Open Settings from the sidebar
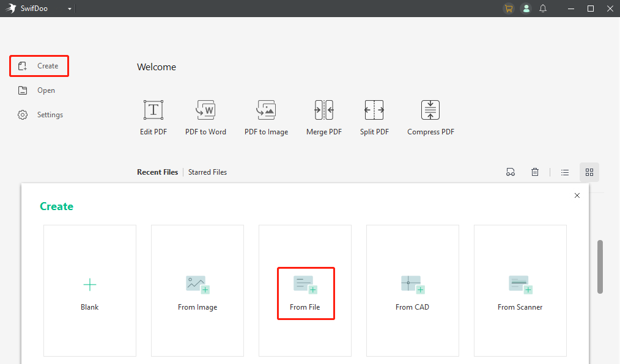Viewport: 620px width, 364px height. (x=40, y=115)
